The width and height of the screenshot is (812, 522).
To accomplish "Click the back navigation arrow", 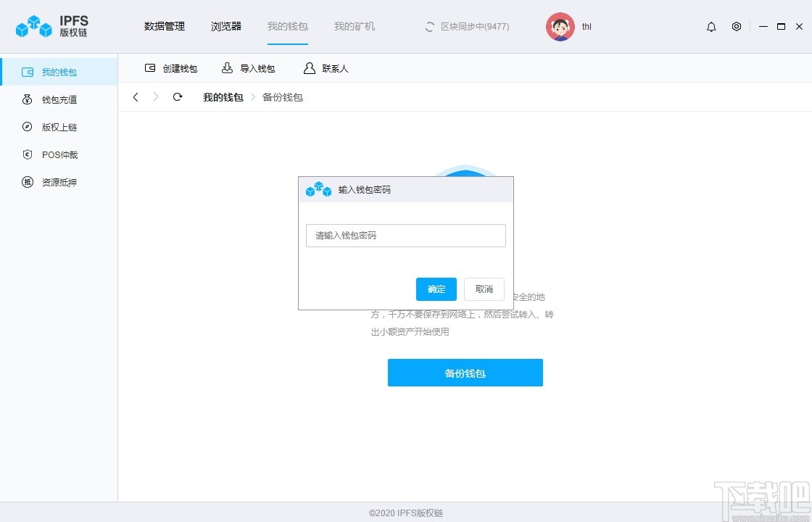I will [x=136, y=96].
